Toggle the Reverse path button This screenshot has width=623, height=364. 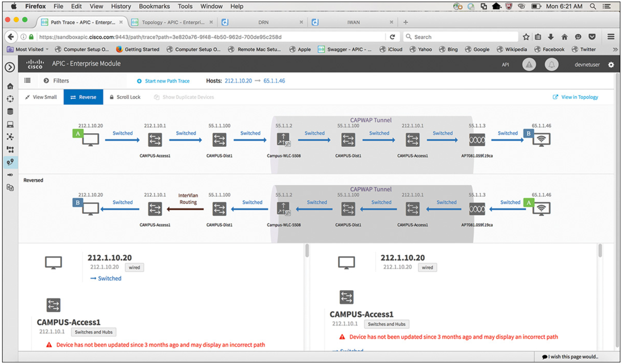[x=83, y=97]
